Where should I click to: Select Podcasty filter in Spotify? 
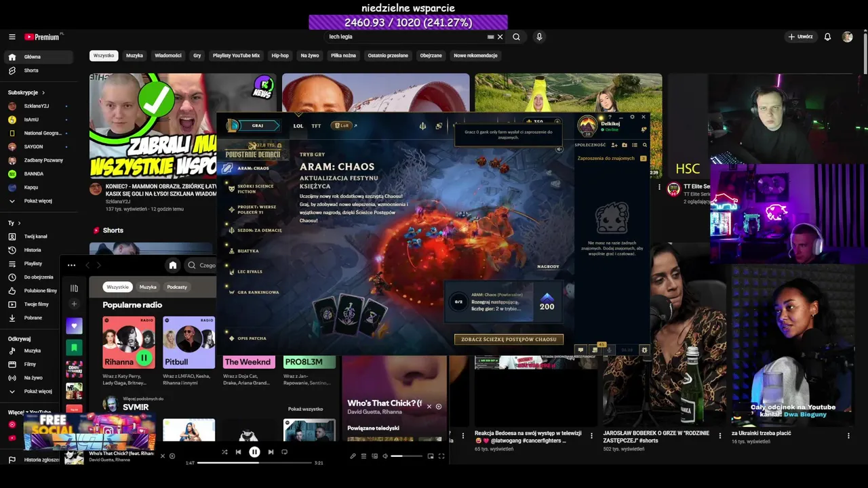pyautogui.click(x=177, y=287)
